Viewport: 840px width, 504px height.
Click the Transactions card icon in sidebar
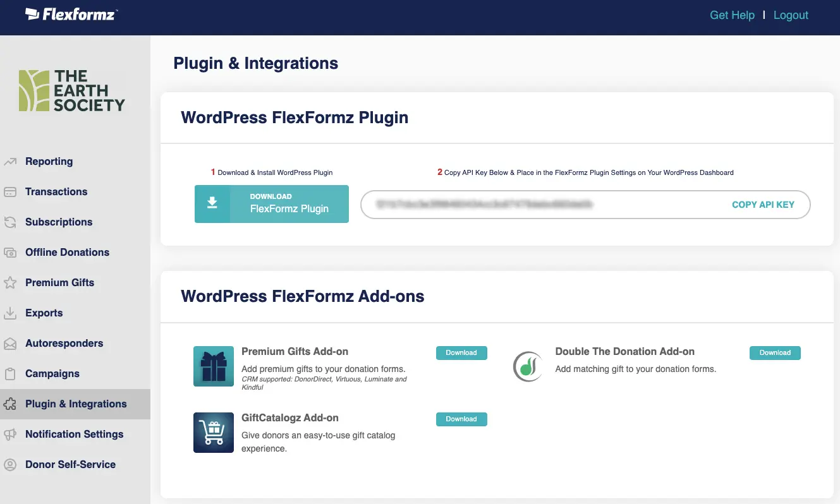coord(10,192)
